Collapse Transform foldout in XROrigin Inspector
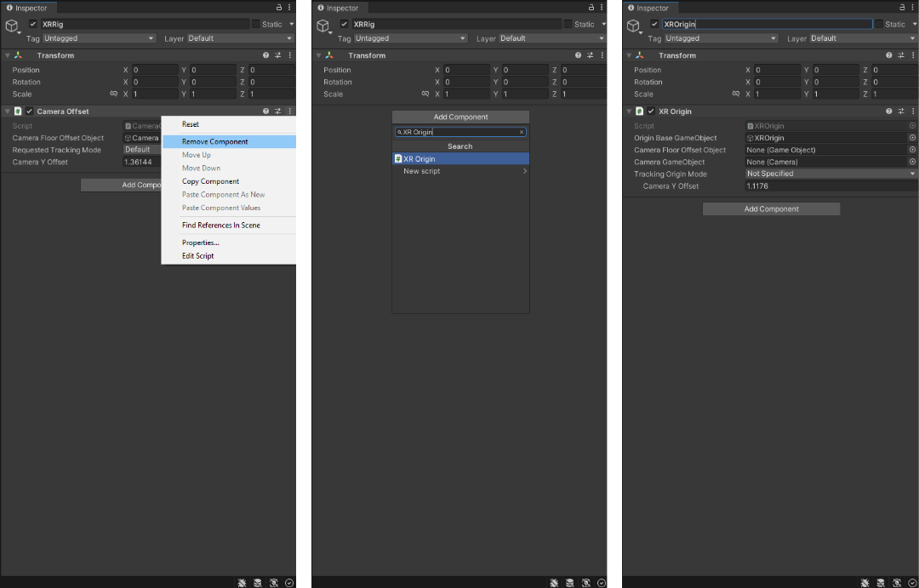The height and width of the screenshot is (588, 919). click(629, 55)
